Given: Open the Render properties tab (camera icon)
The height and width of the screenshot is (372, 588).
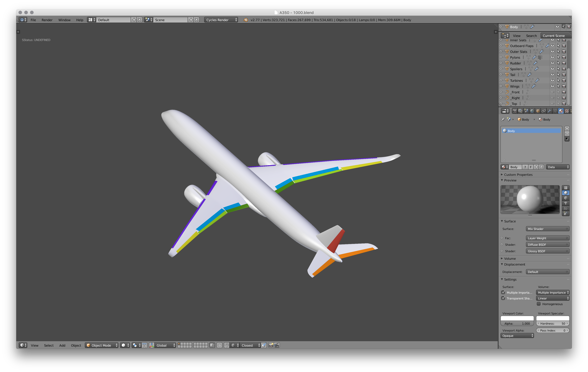Looking at the screenshot, I should [x=515, y=111].
